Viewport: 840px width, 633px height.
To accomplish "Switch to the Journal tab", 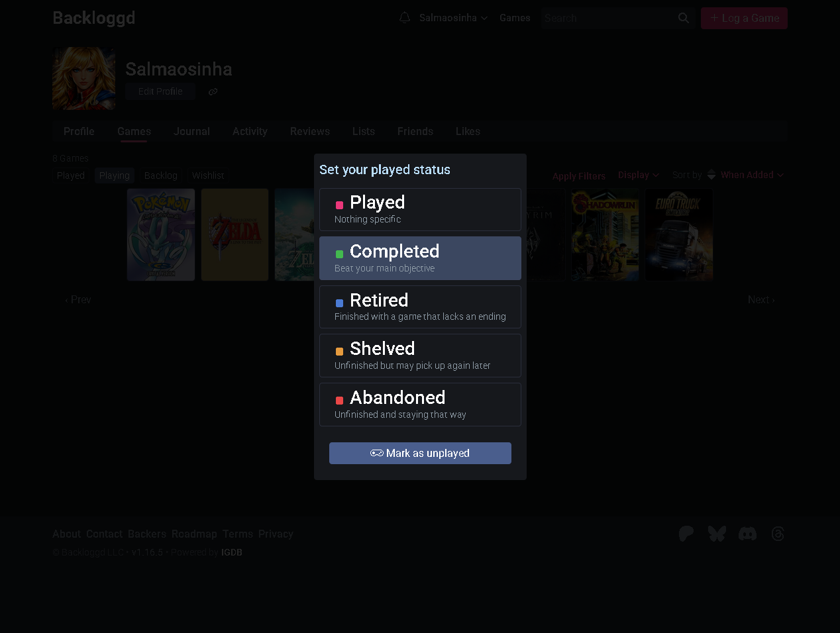I will click(x=191, y=131).
